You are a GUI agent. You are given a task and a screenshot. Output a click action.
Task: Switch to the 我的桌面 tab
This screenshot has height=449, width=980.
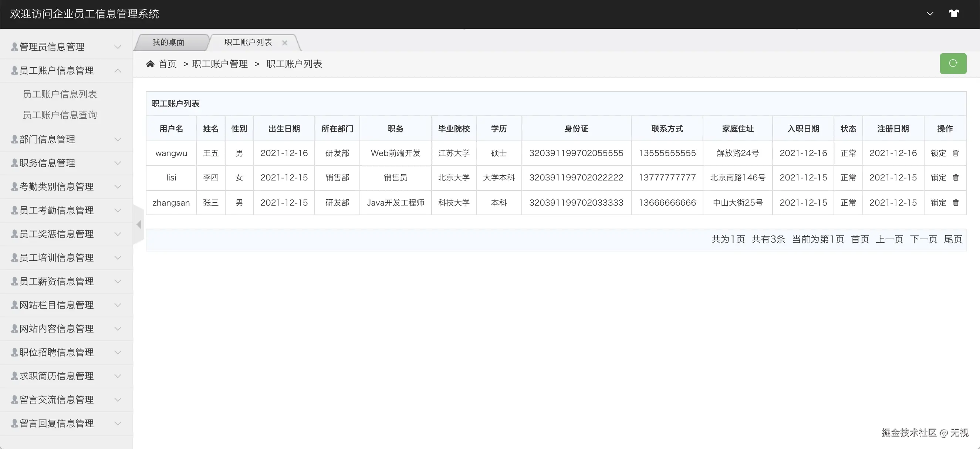(x=168, y=42)
